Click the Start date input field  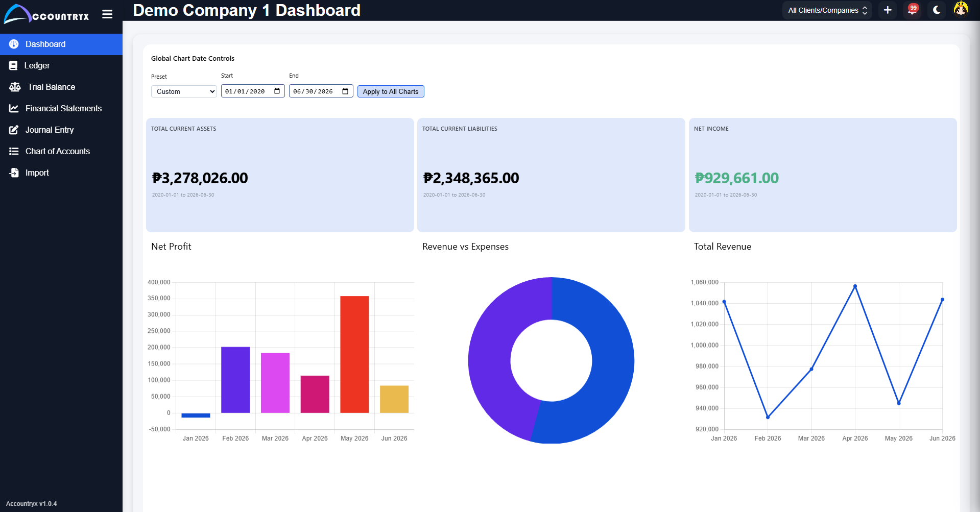(x=253, y=91)
